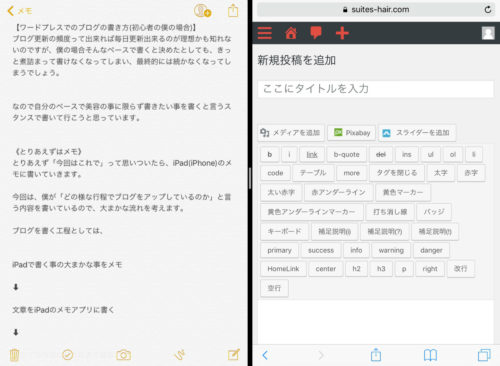Viewport: 500px width, 366px height.
Task: Insert a hyperlink with the link button
Action: click(x=312, y=154)
